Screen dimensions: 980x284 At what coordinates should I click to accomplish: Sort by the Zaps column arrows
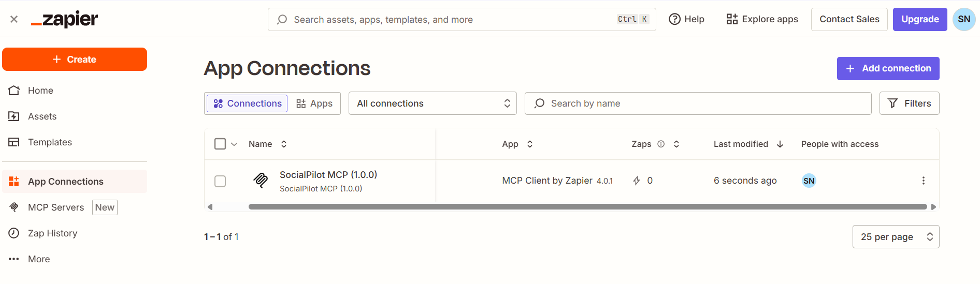click(x=676, y=144)
